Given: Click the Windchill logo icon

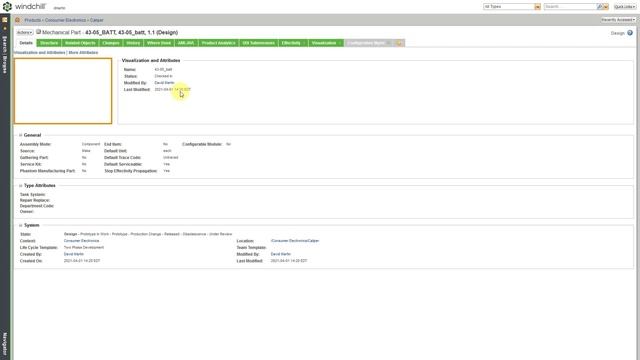Looking at the screenshot, I should [x=7, y=7].
